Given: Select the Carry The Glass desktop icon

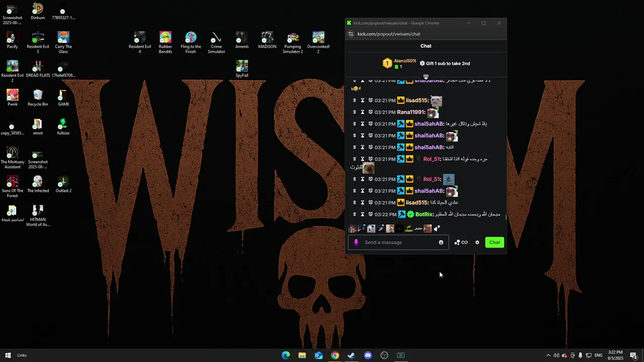Looking at the screenshot, I should (63, 43).
